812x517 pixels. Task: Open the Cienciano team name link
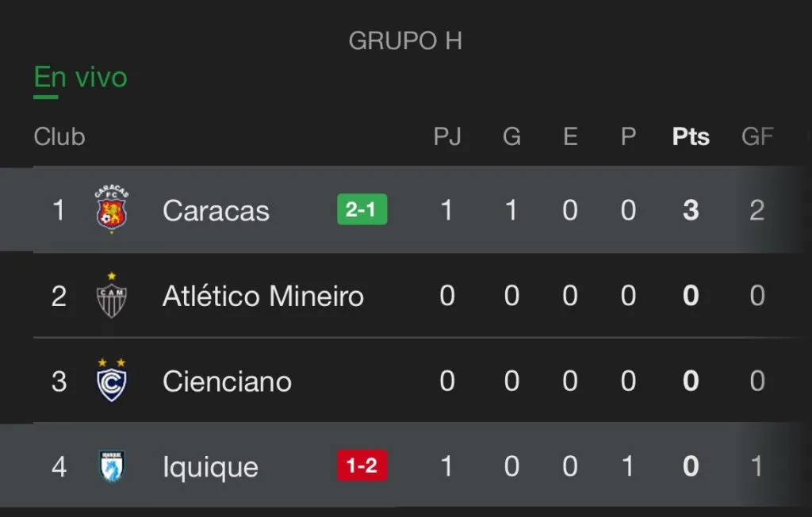(x=227, y=381)
